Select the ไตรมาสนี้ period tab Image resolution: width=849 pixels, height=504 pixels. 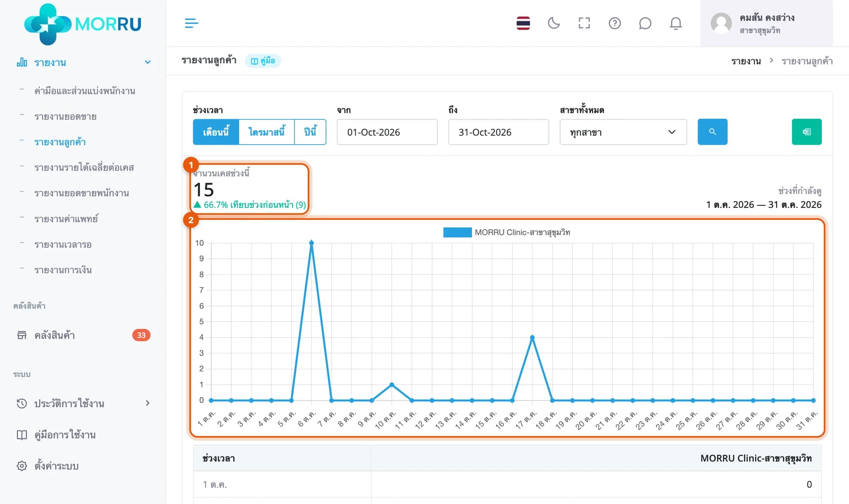pos(267,132)
